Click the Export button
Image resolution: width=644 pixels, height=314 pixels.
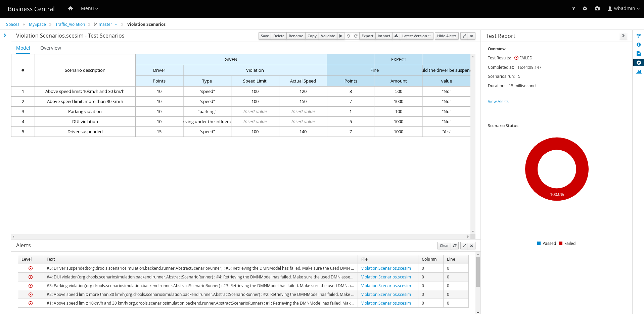click(x=367, y=36)
